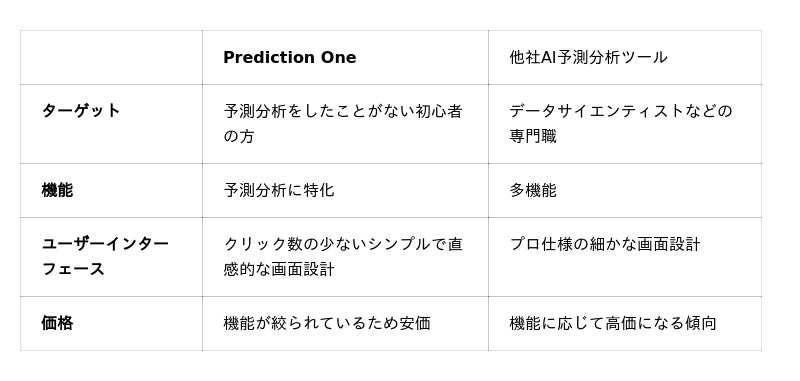Image resolution: width=800 pixels, height=381 pixels.
Task: Click the ユーザーインターフェース row label
Action: coord(105,257)
